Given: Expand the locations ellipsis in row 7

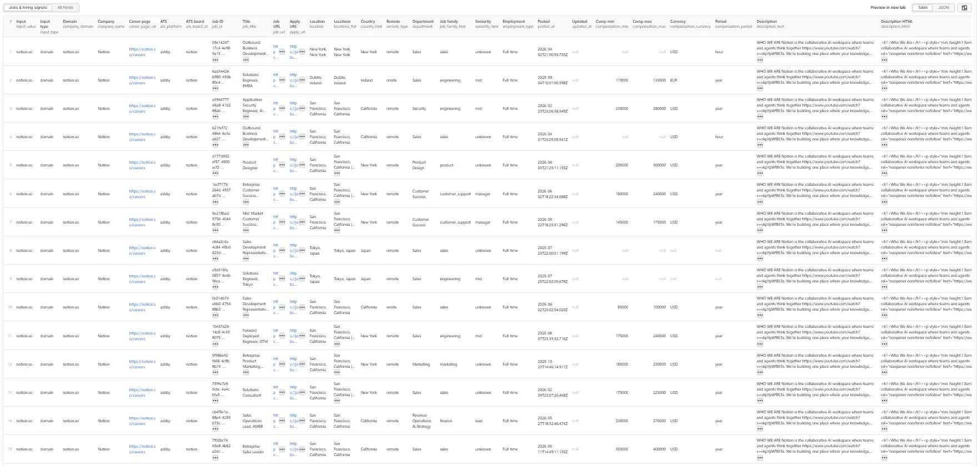Looking at the screenshot, I should coord(337,230).
